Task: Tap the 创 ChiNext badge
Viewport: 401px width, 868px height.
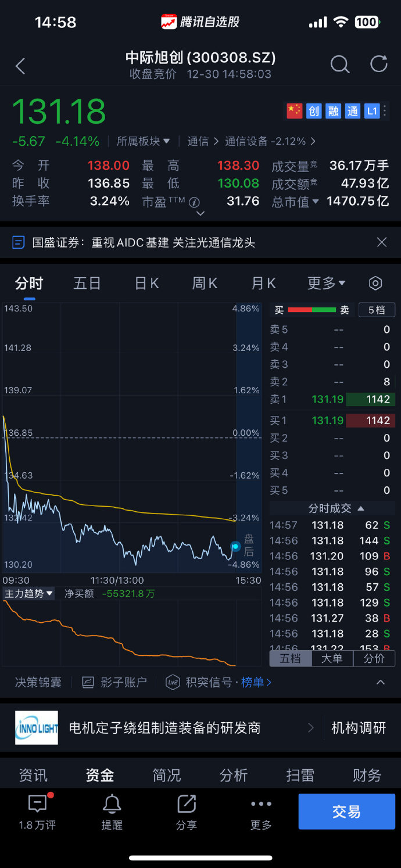Action: pos(314,111)
